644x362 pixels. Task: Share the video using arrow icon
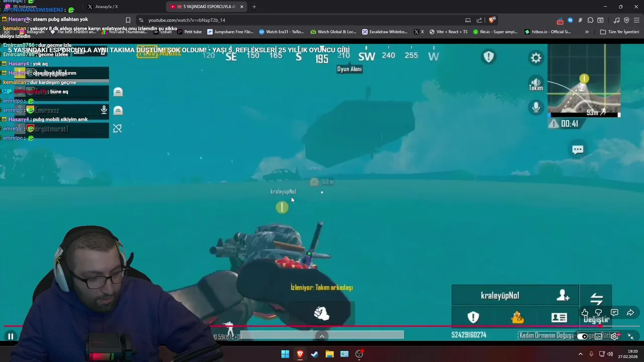click(x=630, y=313)
